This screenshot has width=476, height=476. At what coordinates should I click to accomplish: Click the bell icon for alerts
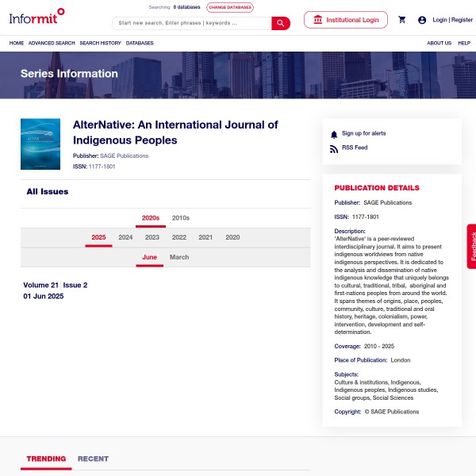click(334, 134)
